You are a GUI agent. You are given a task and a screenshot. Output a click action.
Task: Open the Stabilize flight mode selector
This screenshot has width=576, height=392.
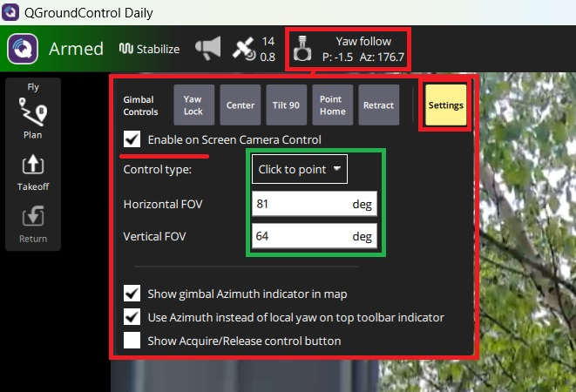tap(149, 49)
